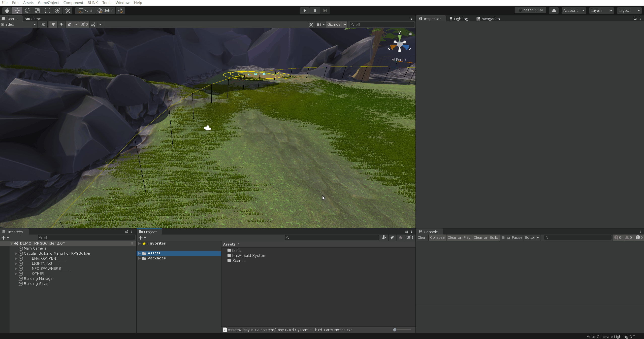This screenshot has width=644, height=339.
Task: Open the Shaded draw mode dropdown
Action: click(x=18, y=24)
